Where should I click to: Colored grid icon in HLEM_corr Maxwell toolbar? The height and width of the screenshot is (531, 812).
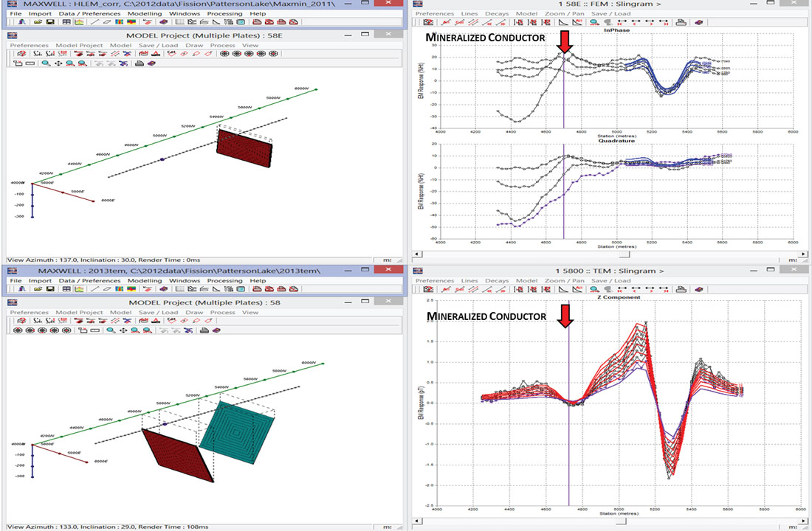click(x=119, y=22)
